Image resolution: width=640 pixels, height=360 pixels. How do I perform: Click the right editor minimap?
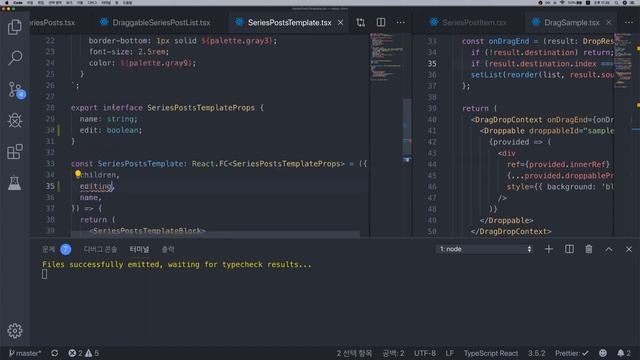tap(622, 61)
